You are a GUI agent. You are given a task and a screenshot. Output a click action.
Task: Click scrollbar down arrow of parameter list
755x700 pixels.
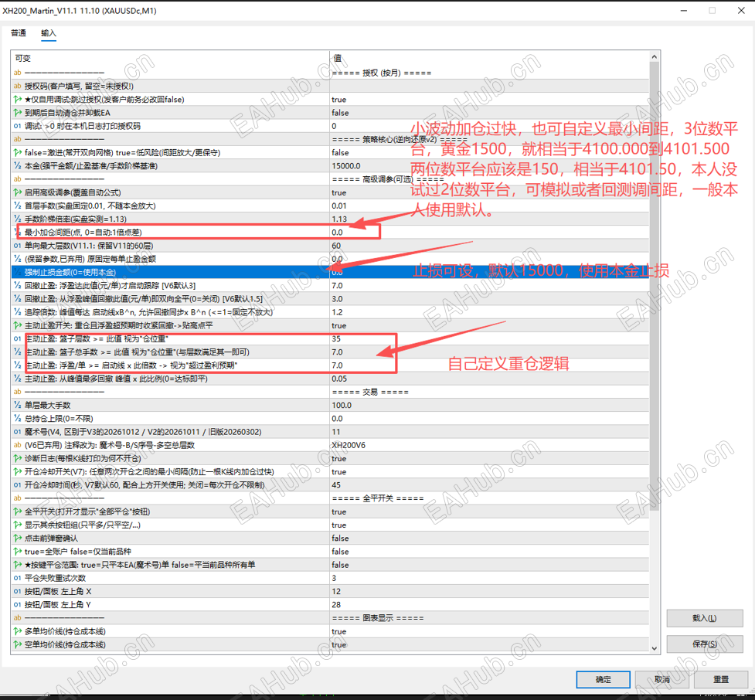point(655,648)
